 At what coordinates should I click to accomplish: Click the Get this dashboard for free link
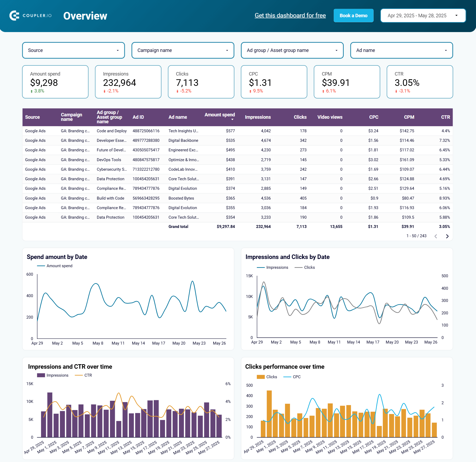click(290, 15)
